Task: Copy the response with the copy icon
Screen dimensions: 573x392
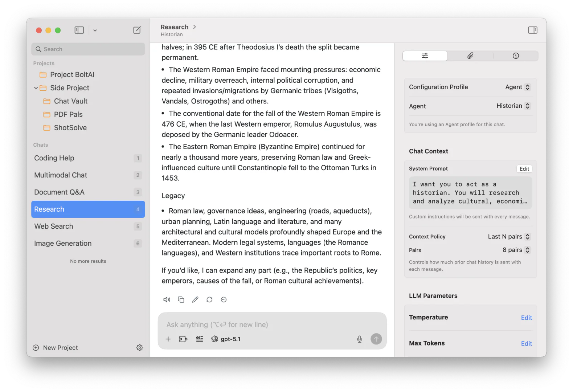Action: (181, 299)
